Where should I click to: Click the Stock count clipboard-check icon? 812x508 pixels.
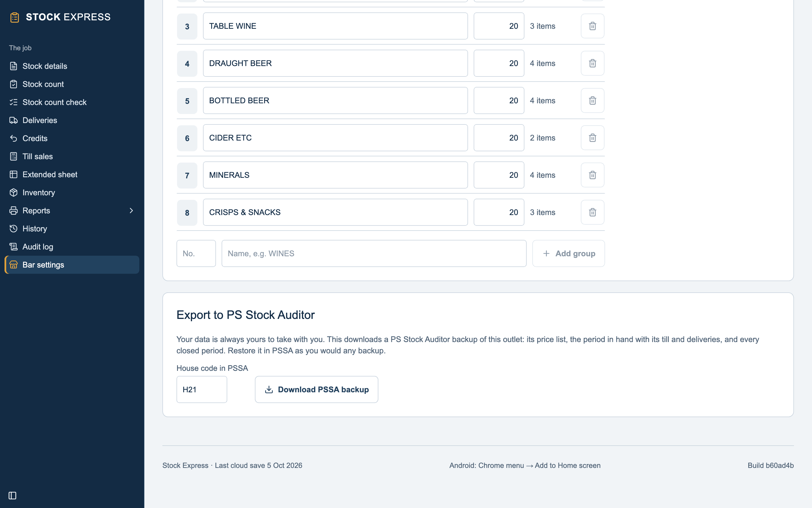pos(14,84)
